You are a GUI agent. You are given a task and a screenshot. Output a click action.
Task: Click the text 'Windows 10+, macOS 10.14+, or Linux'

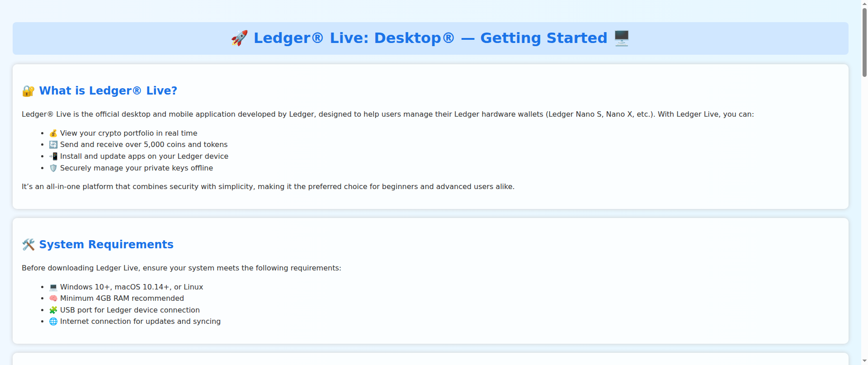[x=132, y=287]
